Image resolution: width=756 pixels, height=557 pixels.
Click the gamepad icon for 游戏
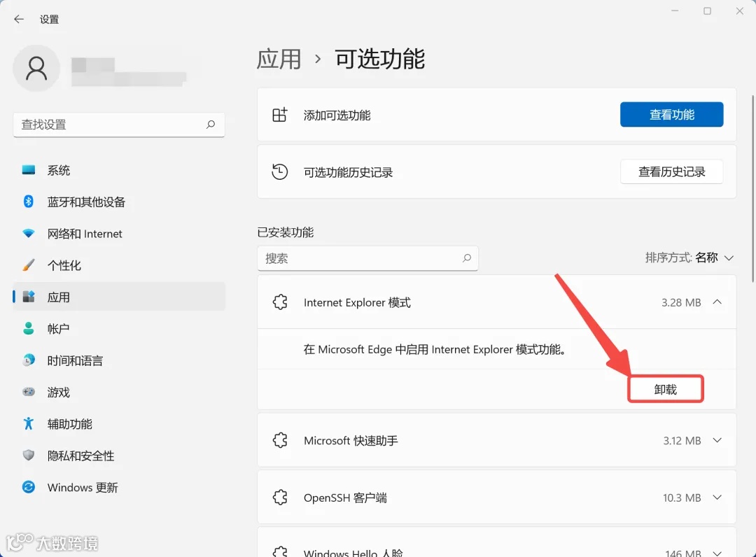pyautogui.click(x=29, y=393)
